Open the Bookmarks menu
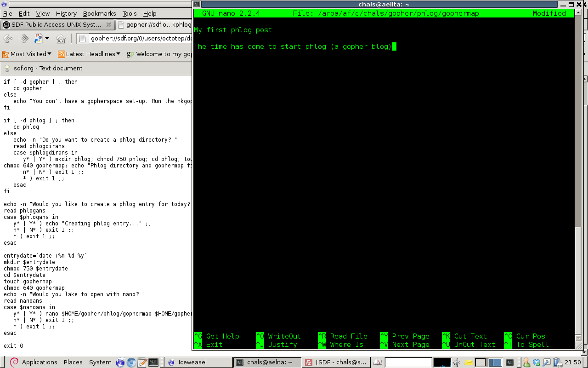This screenshot has width=588, height=368. coord(99,13)
